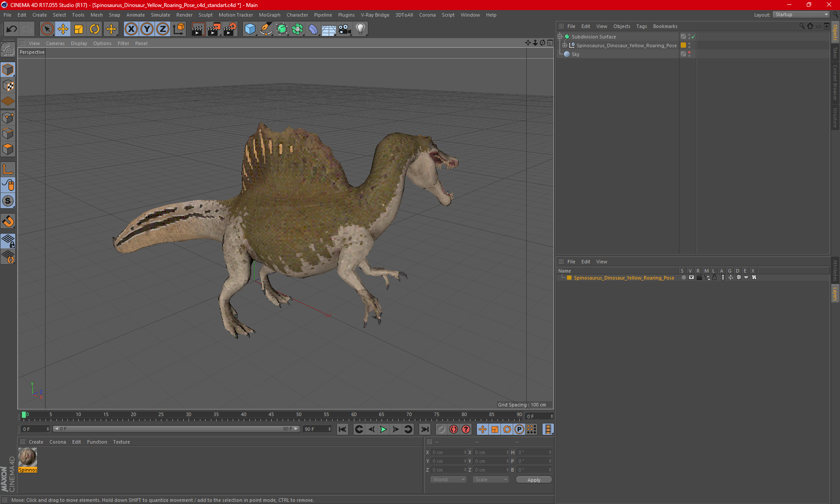Open the MoGraph menu

[x=269, y=15]
